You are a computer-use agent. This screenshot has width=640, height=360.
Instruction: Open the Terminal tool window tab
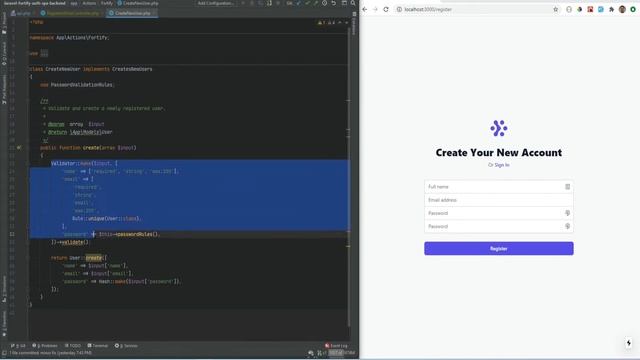(x=98, y=346)
